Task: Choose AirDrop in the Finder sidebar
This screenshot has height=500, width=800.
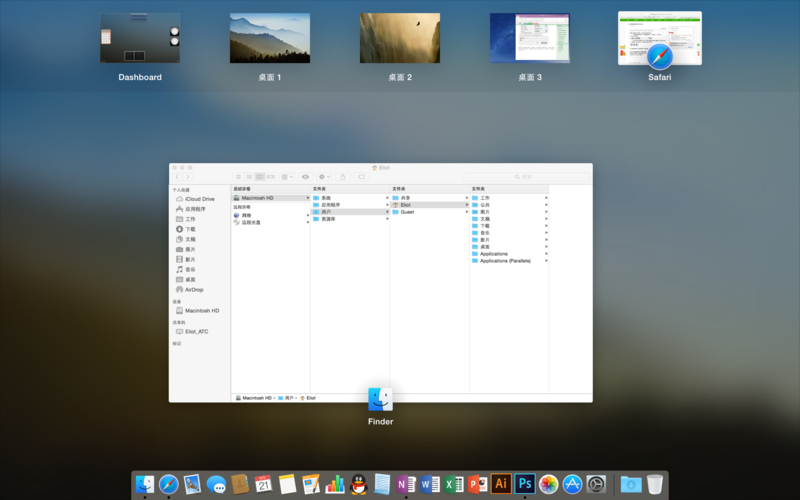Action: click(193, 290)
